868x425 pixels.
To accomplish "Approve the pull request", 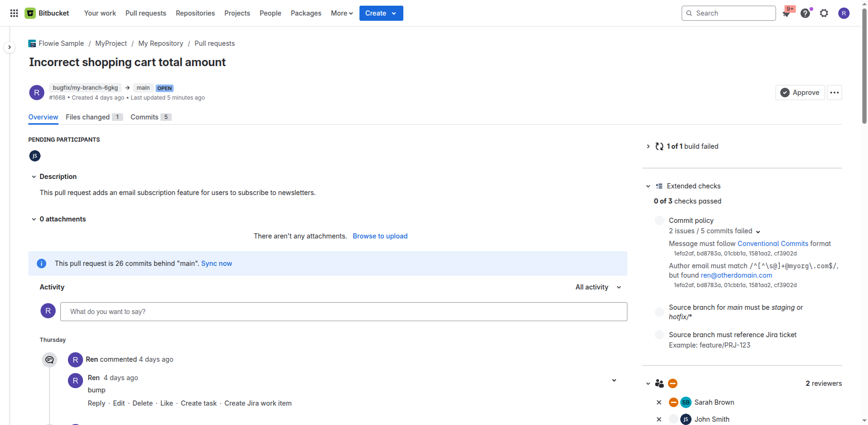I will click(x=800, y=93).
